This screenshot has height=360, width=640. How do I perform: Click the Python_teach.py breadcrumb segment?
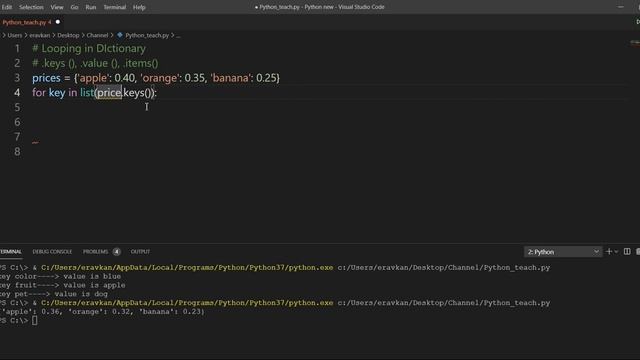pyautogui.click(x=147, y=36)
